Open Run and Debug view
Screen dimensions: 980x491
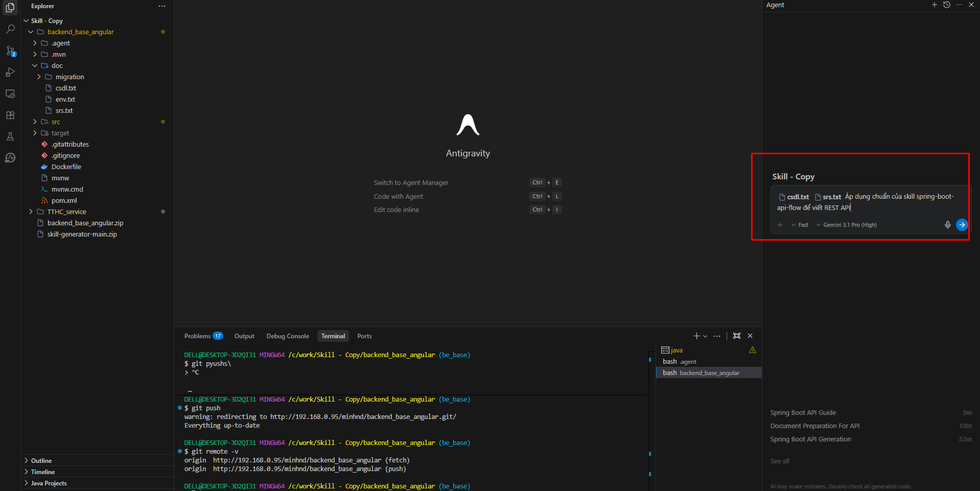pos(10,72)
